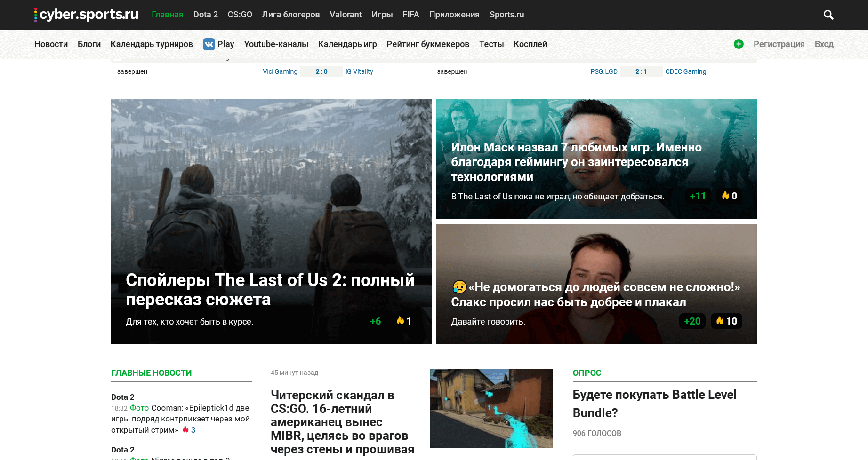868x460 pixels.
Task: Open the Last of Us 2 spoilers article
Action: pos(270,290)
